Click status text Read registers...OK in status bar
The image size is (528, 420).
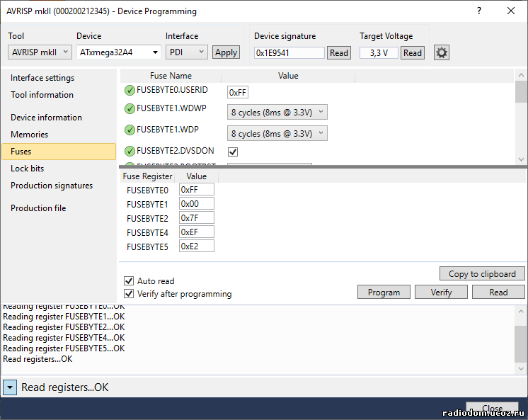[65, 387]
